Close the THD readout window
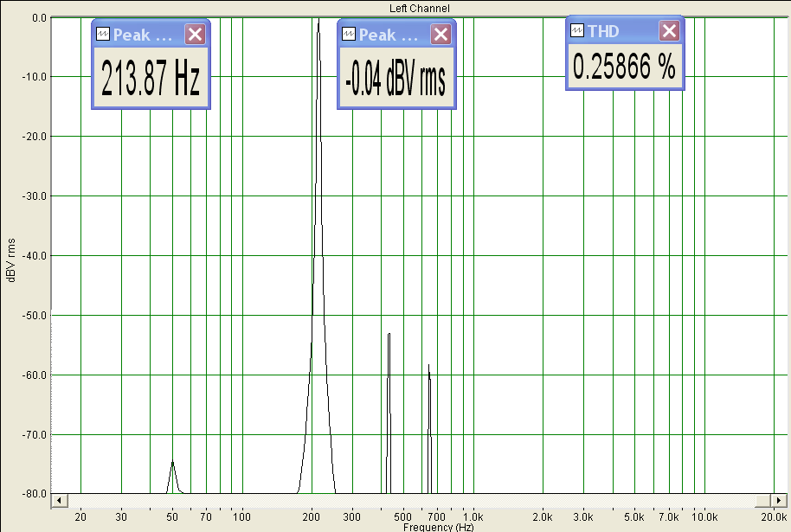Screen dimensions: 791x532 tap(670, 31)
